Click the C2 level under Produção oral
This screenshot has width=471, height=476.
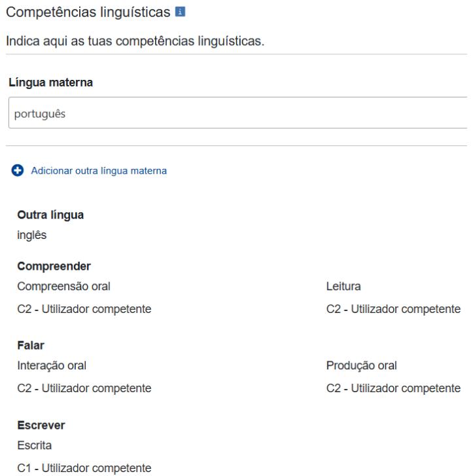point(393,389)
